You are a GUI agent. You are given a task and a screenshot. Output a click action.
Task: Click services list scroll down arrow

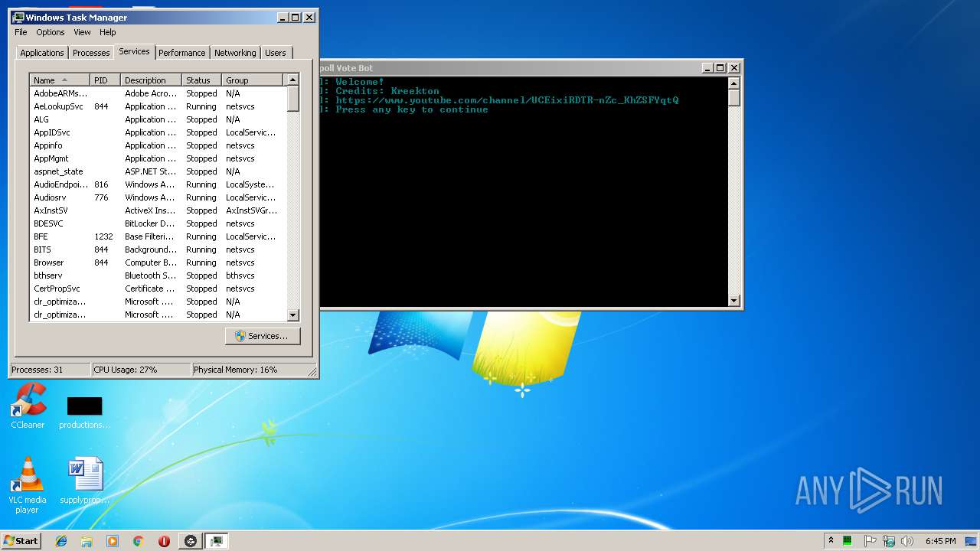[292, 315]
